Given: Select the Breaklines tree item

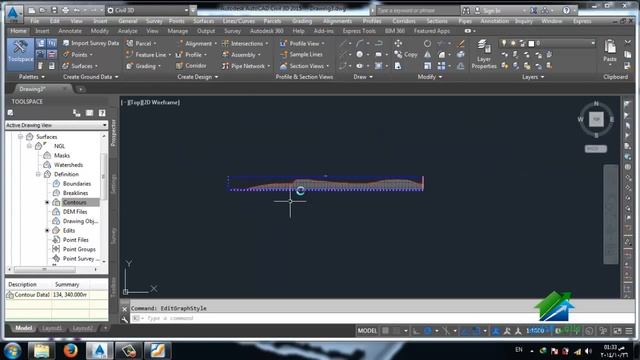Looking at the screenshot, I should click(75, 193).
